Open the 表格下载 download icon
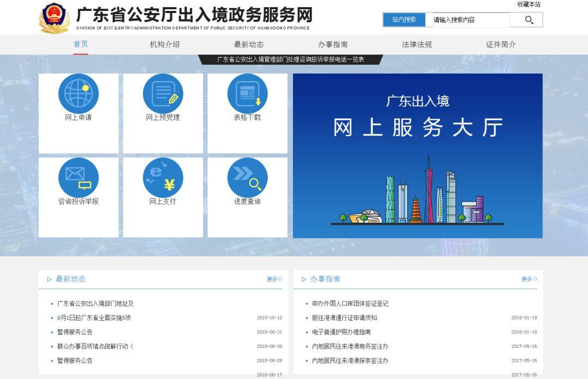 (x=247, y=94)
